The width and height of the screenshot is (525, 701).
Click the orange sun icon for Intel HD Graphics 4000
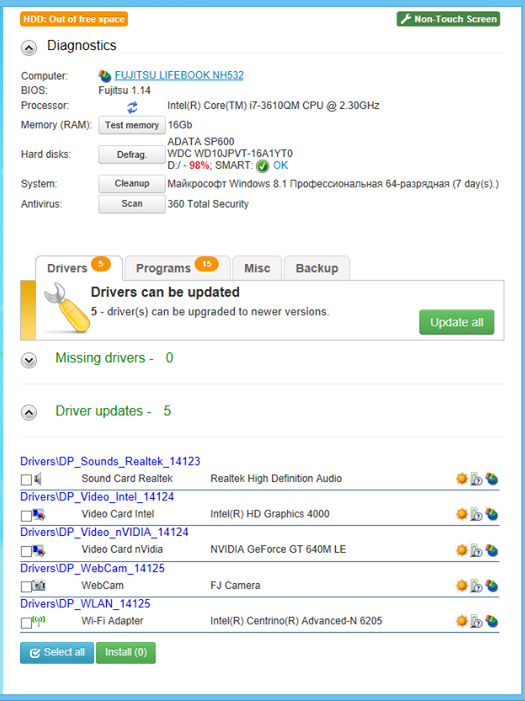(461, 514)
